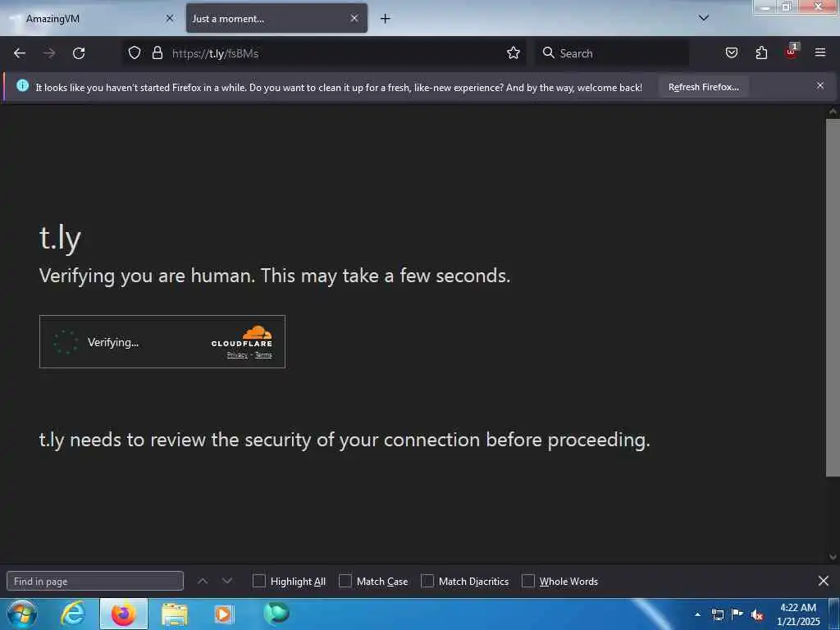Click Refresh Firefox button
Screen dimensions: 840x630
tap(703, 87)
